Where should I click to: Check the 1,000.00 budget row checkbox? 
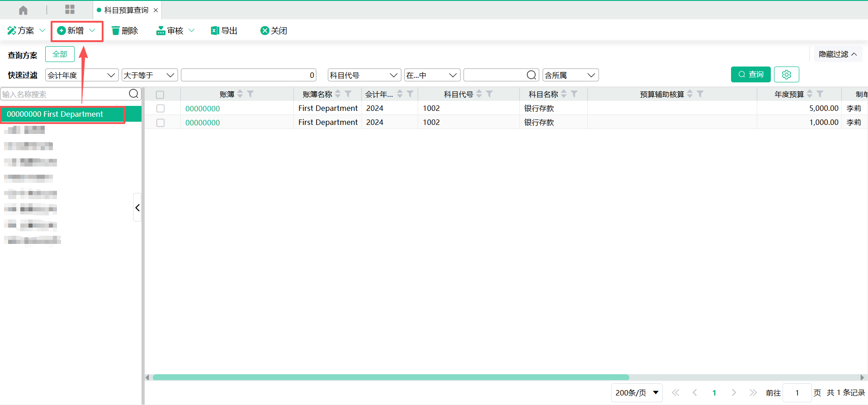(160, 123)
